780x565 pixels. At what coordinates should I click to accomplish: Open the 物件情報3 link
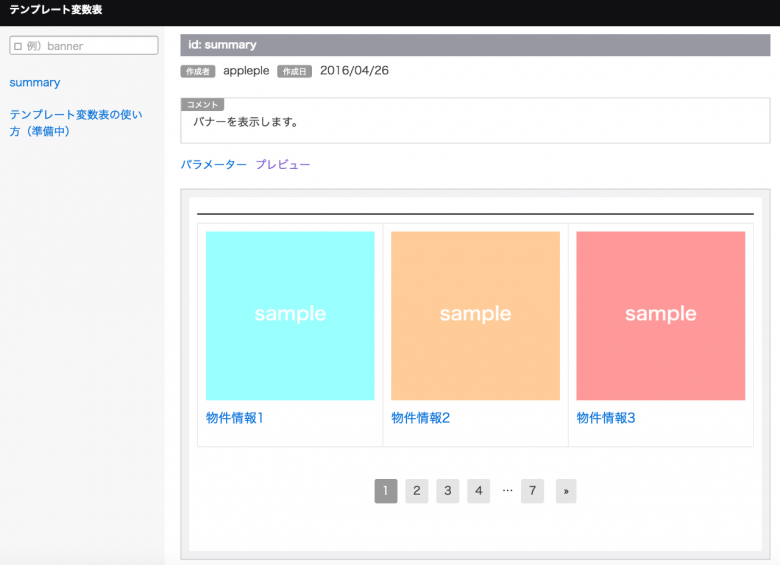coord(606,418)
